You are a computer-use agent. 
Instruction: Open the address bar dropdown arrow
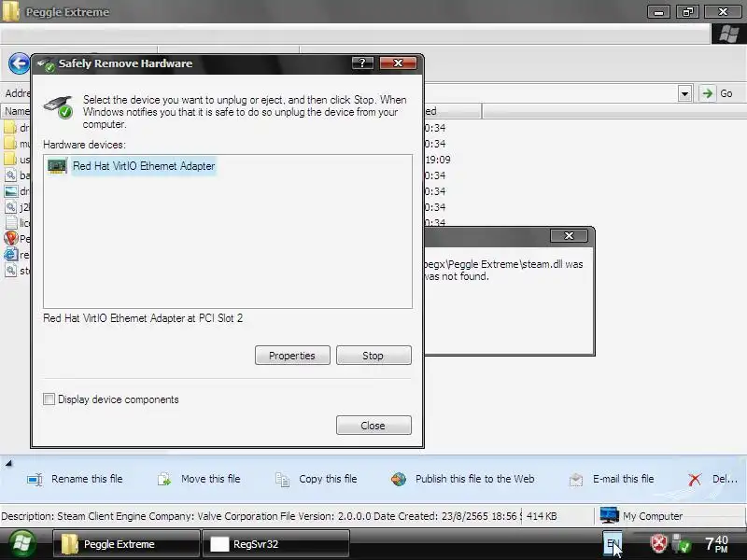684,93
